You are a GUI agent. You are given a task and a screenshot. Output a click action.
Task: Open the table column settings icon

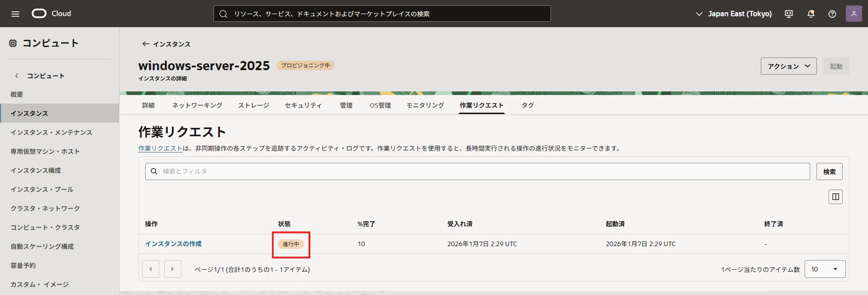(835, 197)
